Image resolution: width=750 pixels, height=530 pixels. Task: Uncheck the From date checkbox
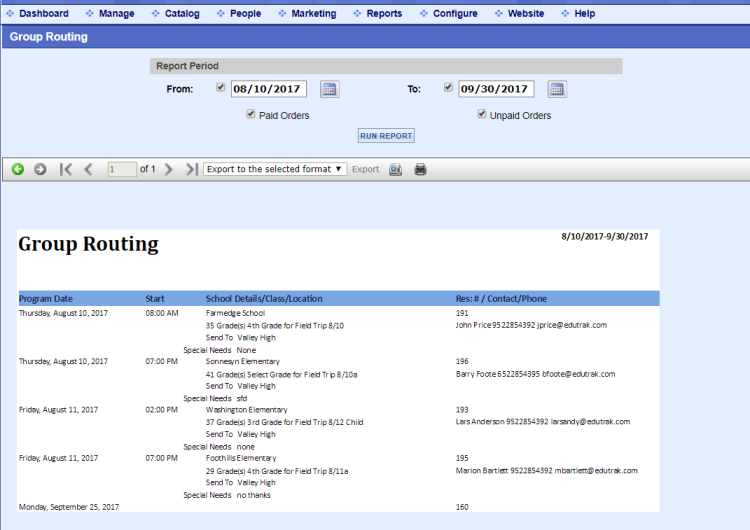point(221,87)
